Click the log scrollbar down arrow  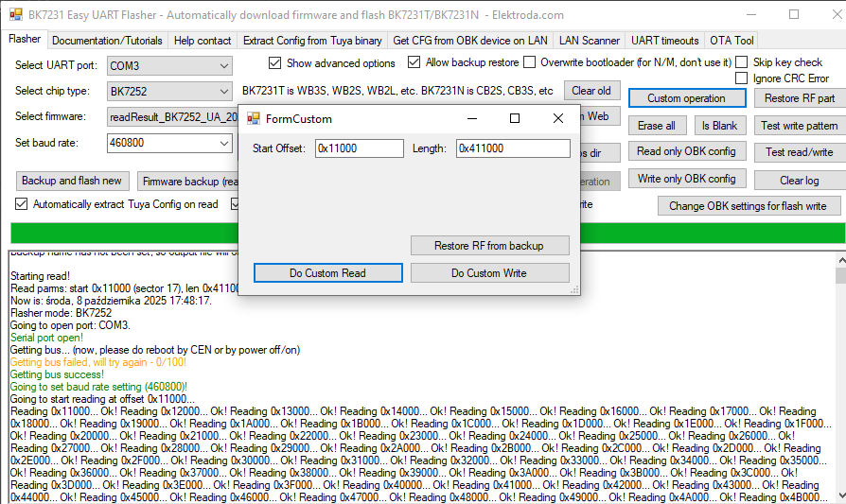coord(840,495)
